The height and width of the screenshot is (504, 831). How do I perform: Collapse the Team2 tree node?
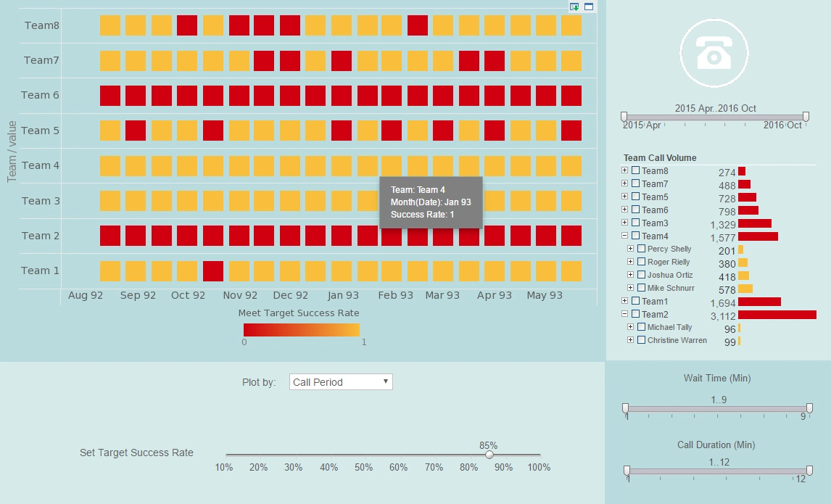pyautogui.click(x=624, y=314)
